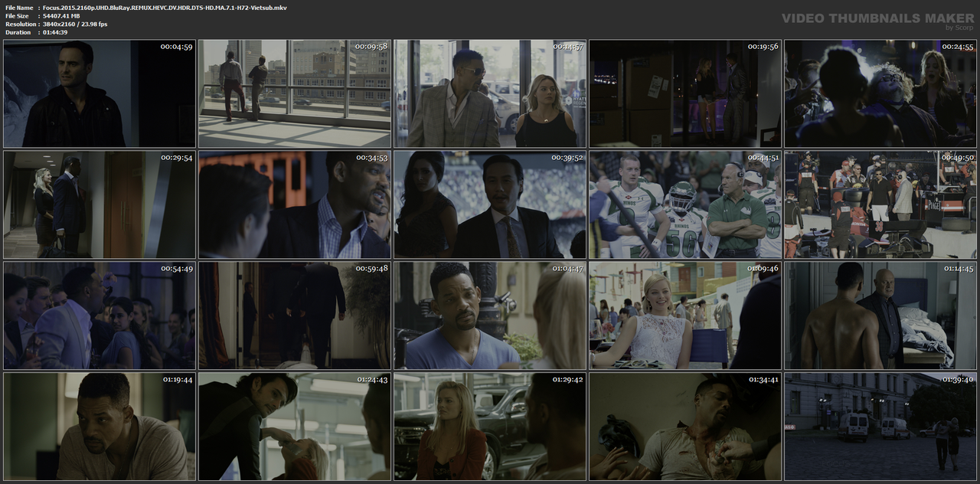This screenshot has height=484, width=980.
Task: Select the thumbnail timestamped 00:39:52
Action: 490,204
